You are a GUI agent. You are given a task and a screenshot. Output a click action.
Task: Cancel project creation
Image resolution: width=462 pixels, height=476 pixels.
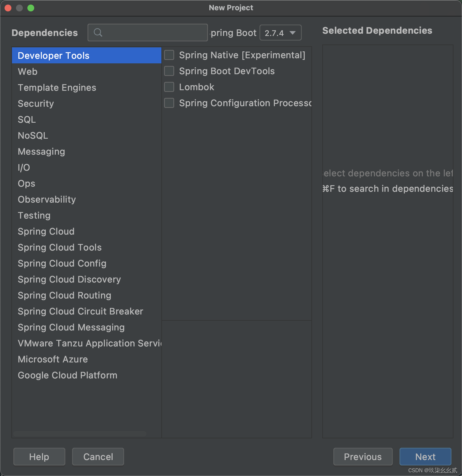pyautogui.click(x=98, y=457)
